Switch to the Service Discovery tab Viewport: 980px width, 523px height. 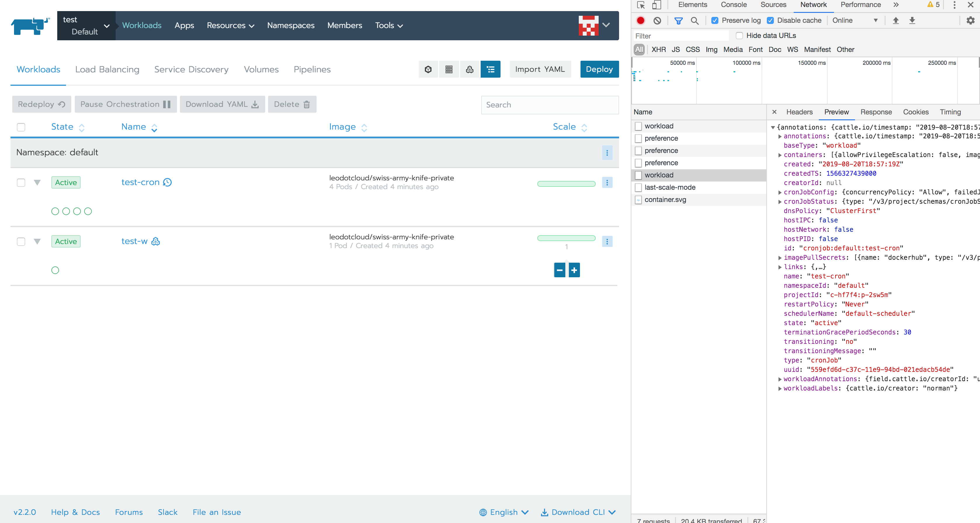[191, 69]
